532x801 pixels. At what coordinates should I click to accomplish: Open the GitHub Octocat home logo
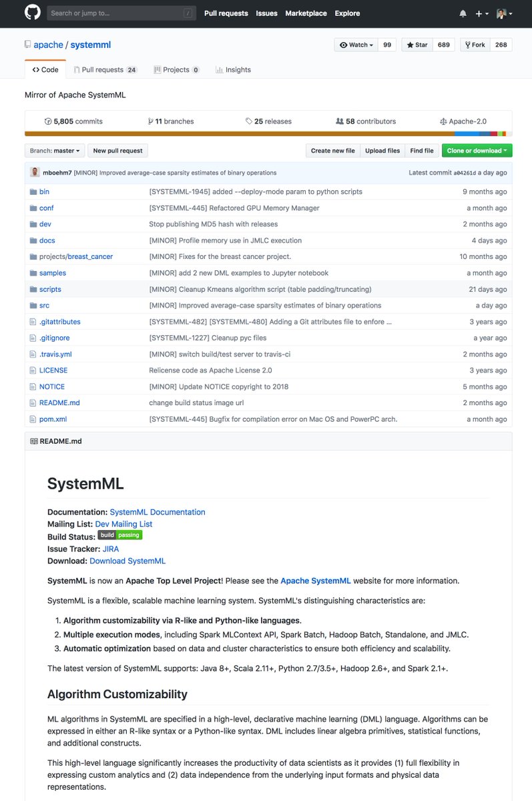tap(33, 13)
